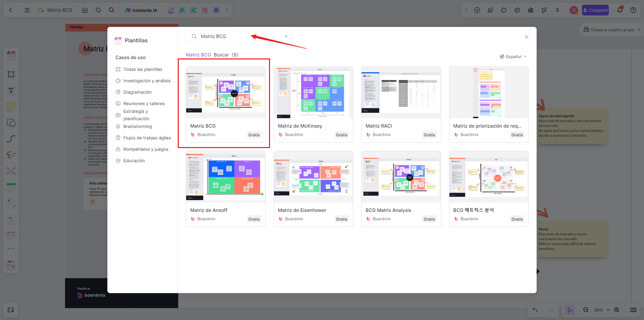
Task: Click the download/export icon in top toolbar
Action: (85, 10)
